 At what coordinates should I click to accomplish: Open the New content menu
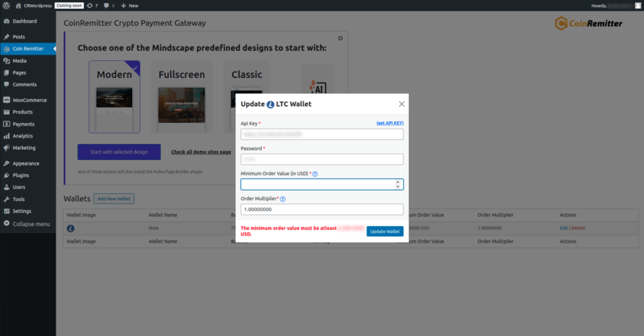click(130, 6)
